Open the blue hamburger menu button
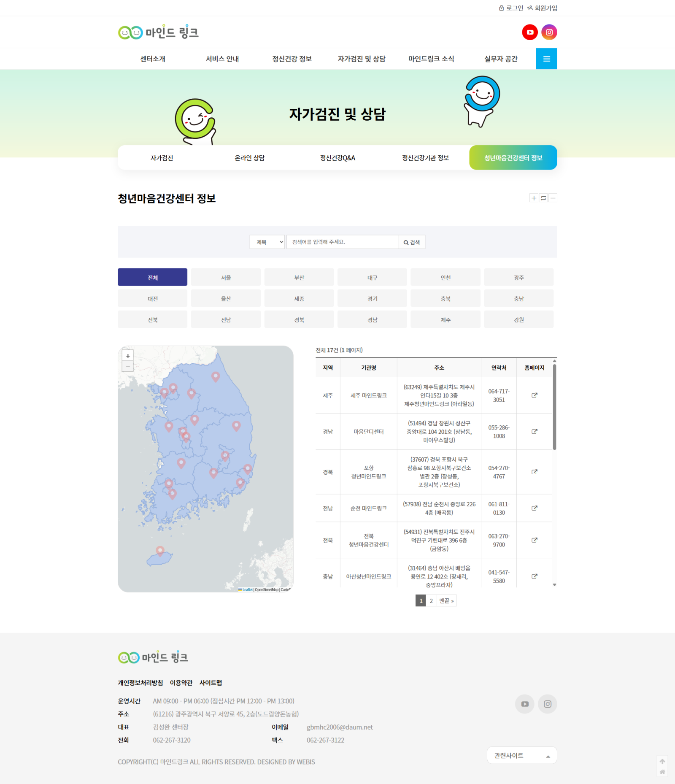This screenshot has height=784, width=675. point(546,59)
